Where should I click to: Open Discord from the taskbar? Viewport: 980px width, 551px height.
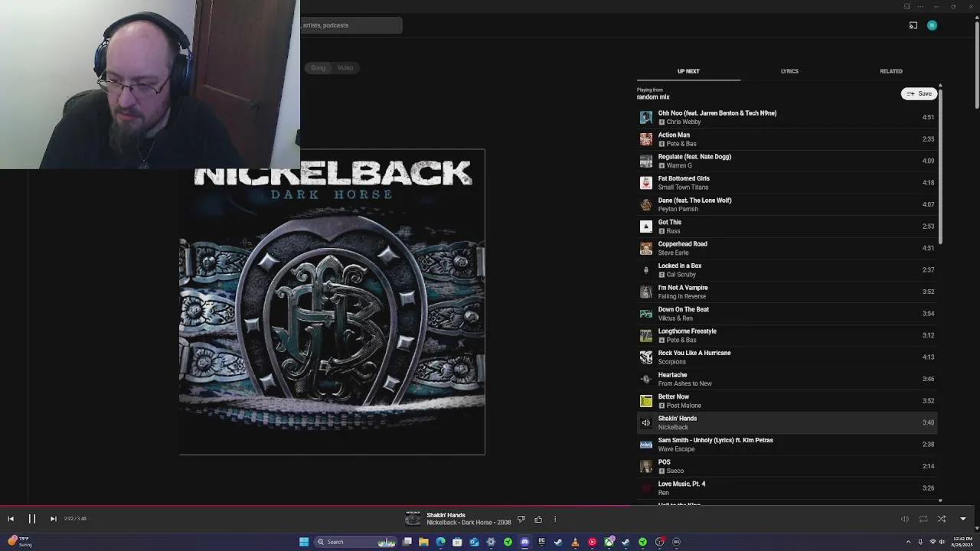tap(524, 542)
